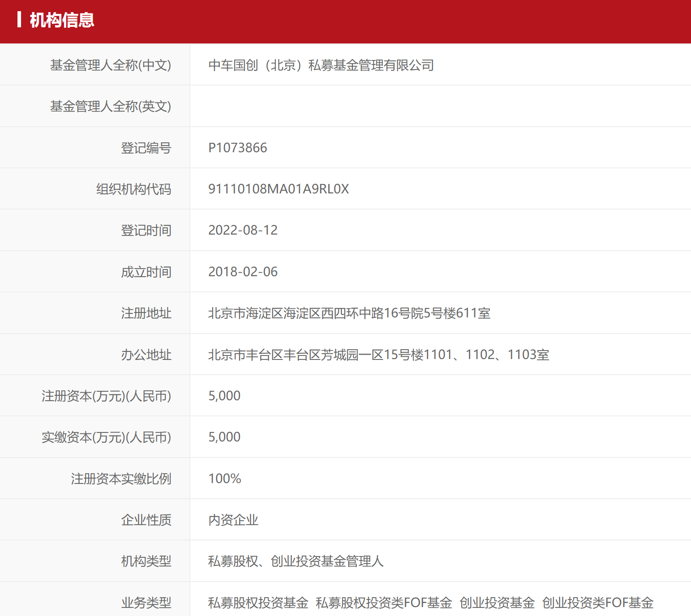691x616 pixels.
Task: Select registration date 2022-08-12
Action: pos(243,230)
